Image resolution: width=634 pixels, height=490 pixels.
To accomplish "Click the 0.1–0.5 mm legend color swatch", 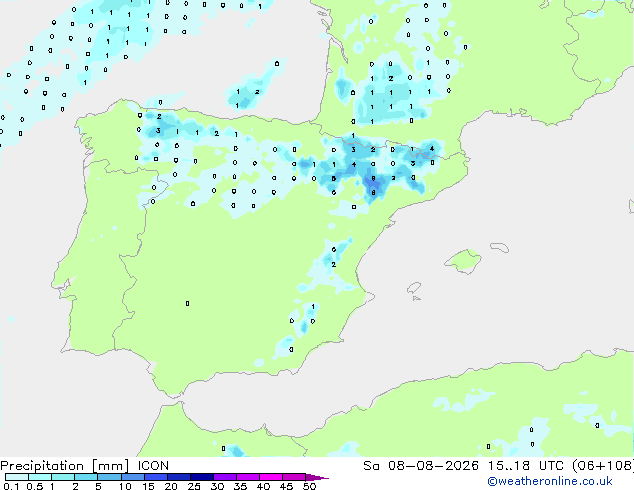I will click(17, 477).
